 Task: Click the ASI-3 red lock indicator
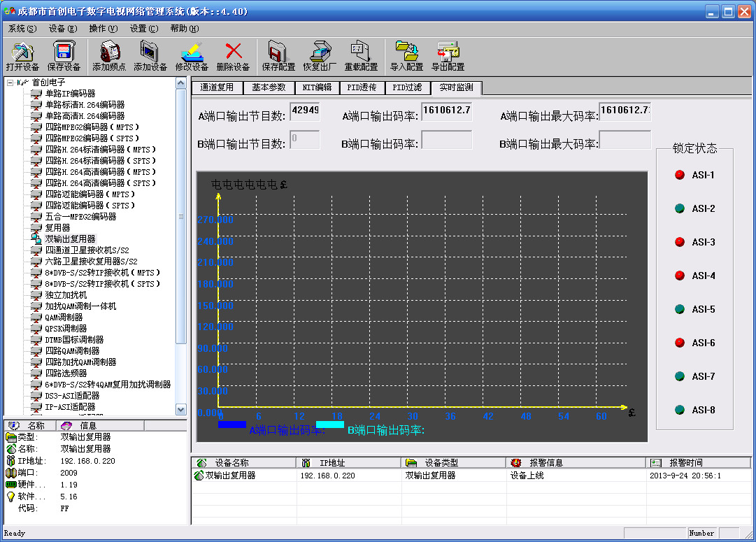click(x=680, y=242)
